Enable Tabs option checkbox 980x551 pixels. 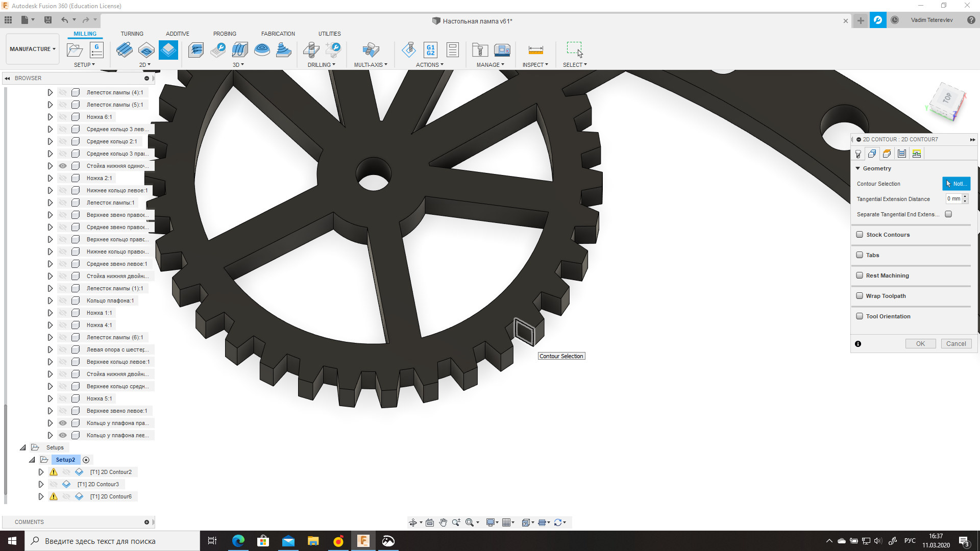[860, 254]
